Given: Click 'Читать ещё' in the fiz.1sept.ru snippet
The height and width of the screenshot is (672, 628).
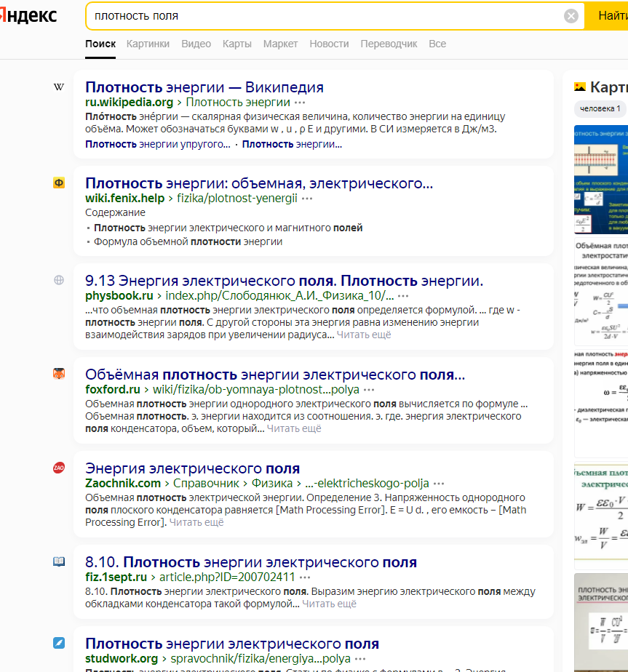Looking at the screenshot, I should point(329,604).
